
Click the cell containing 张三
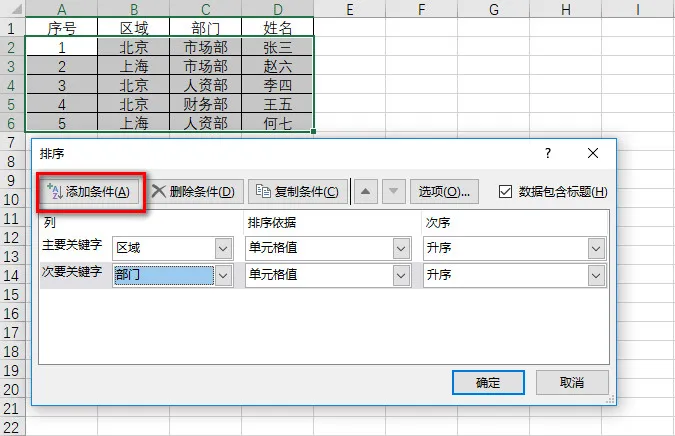point(278,47)
